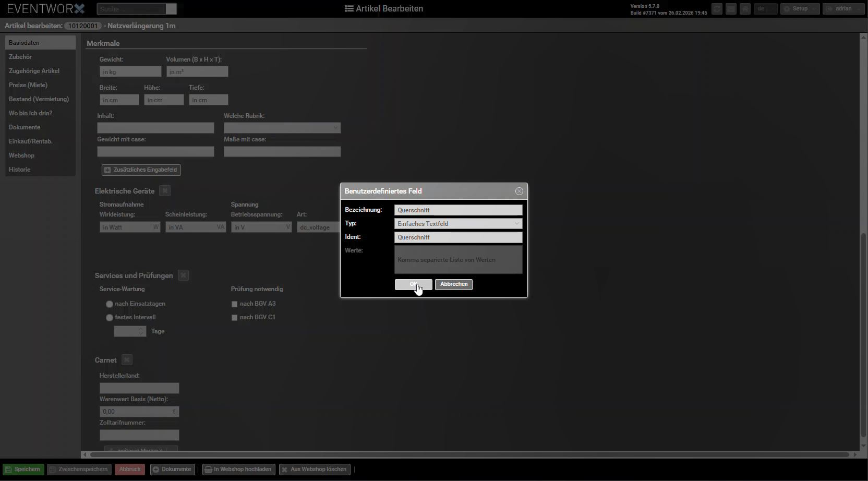Click the Abbrechen button in dialog
Image resolution: width=868 pixels, height=481 pixels.
tap(453, 284)
